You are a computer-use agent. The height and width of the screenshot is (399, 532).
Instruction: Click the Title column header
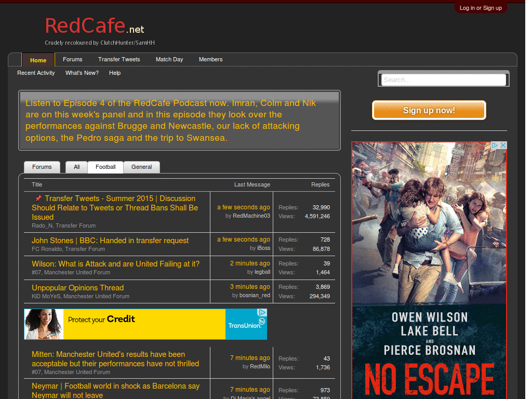[37, 184]
